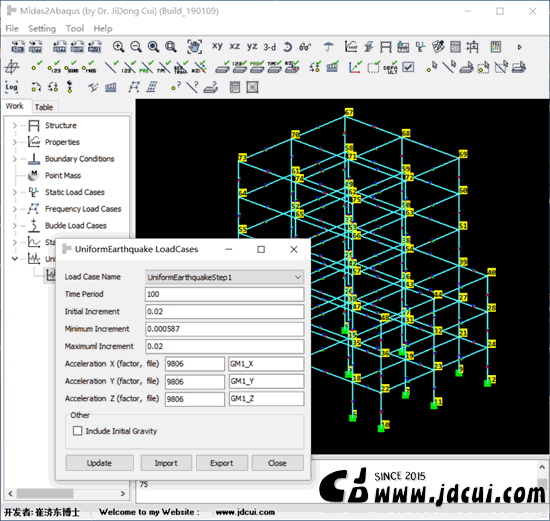
Task: Click the Export button
Action: [222, 463]
